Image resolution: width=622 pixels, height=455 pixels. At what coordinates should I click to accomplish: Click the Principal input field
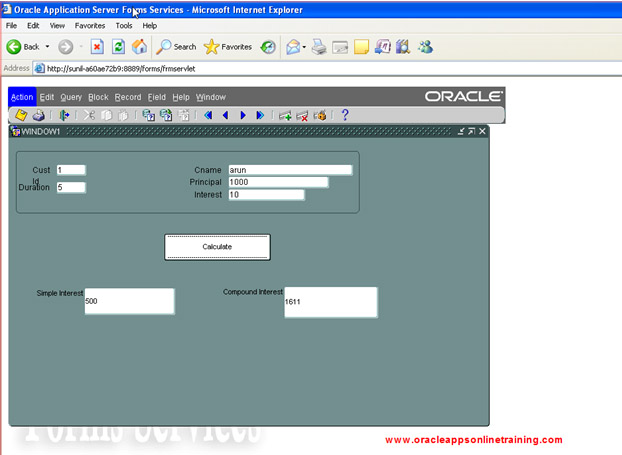(x=277, y=182)
